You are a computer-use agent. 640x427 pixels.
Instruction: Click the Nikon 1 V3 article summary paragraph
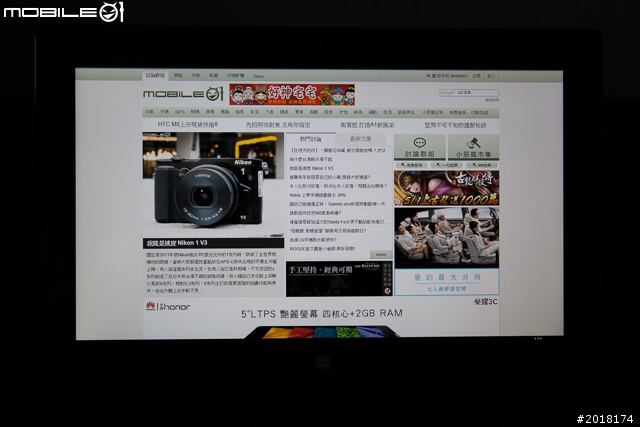tap(211, 272)
